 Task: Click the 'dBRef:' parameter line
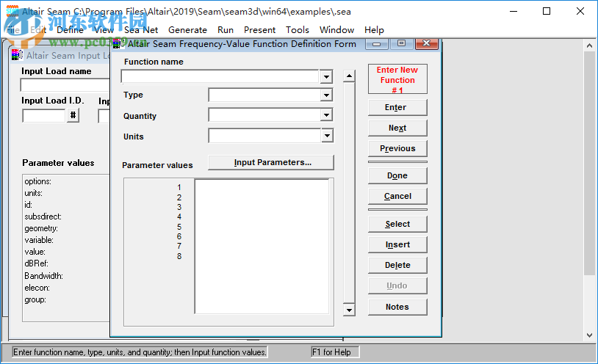click(36, 263)
